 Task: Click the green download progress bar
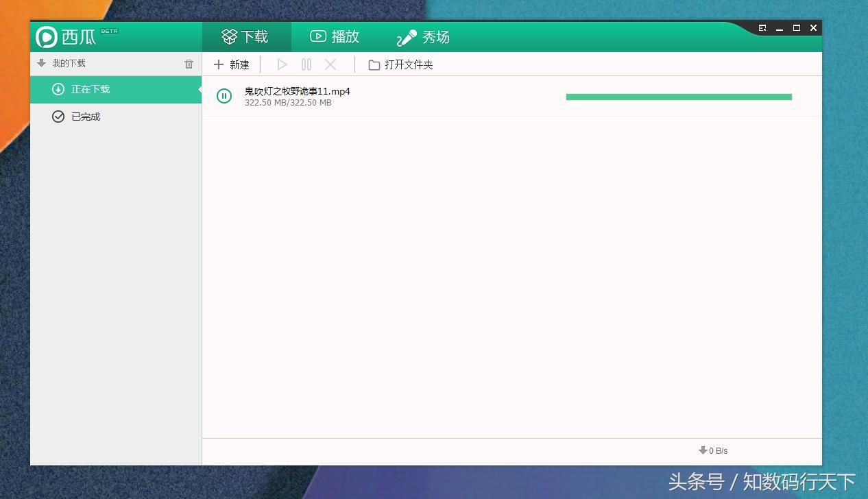(x=679, y=97)
